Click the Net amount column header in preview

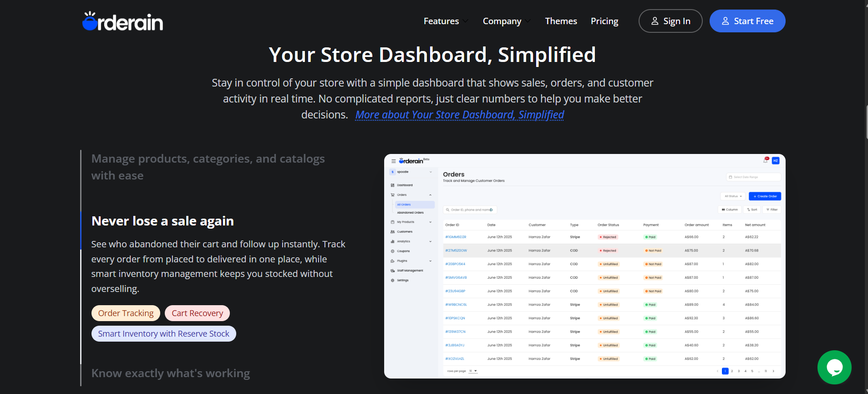755,225
